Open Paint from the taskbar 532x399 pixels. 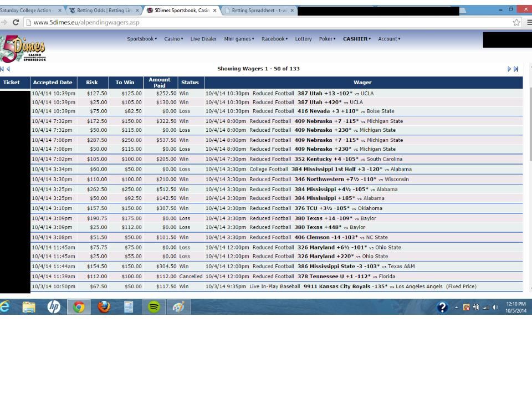(179, 306)
